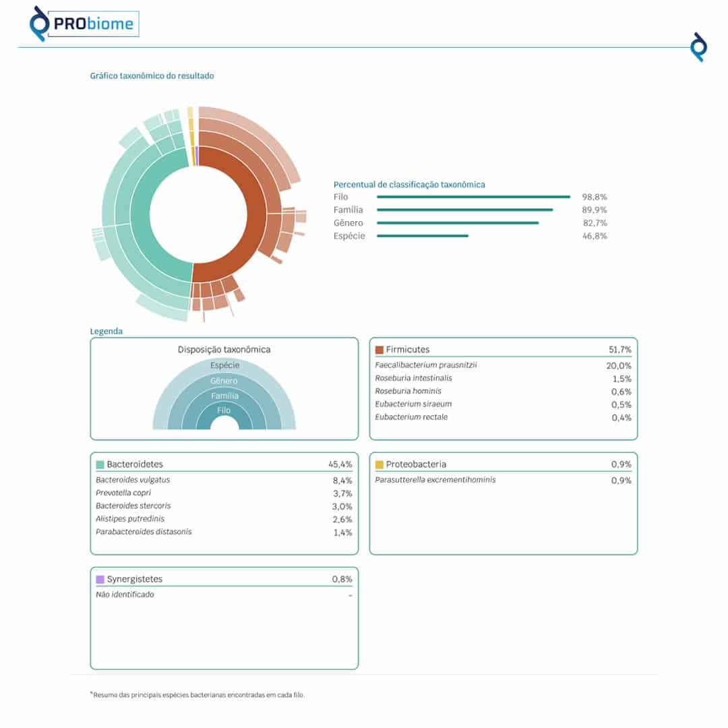Screen dimensions: 728x728
Task: Click the Firmicutes brown color swatch
Action: (x=380, y=350)
